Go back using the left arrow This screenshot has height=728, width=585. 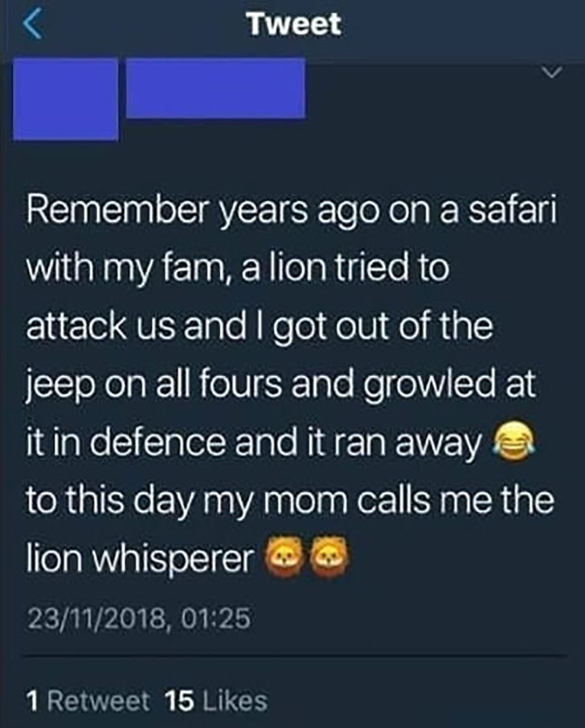[32, 25]
